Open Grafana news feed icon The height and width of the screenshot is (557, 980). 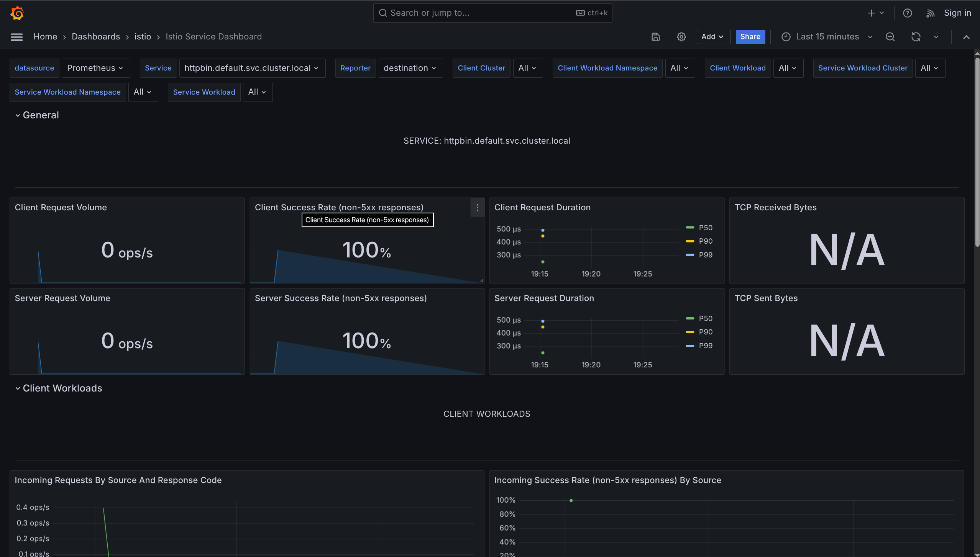930,13
